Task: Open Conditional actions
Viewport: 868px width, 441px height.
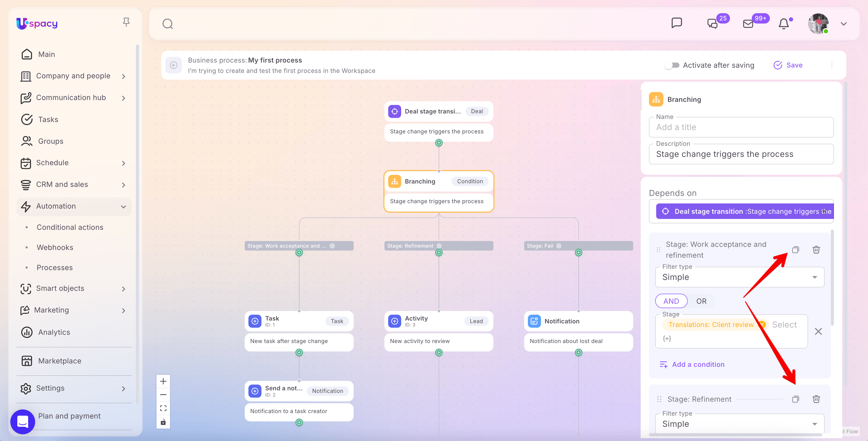Action: pyautogui.click(x=70, y=227)
